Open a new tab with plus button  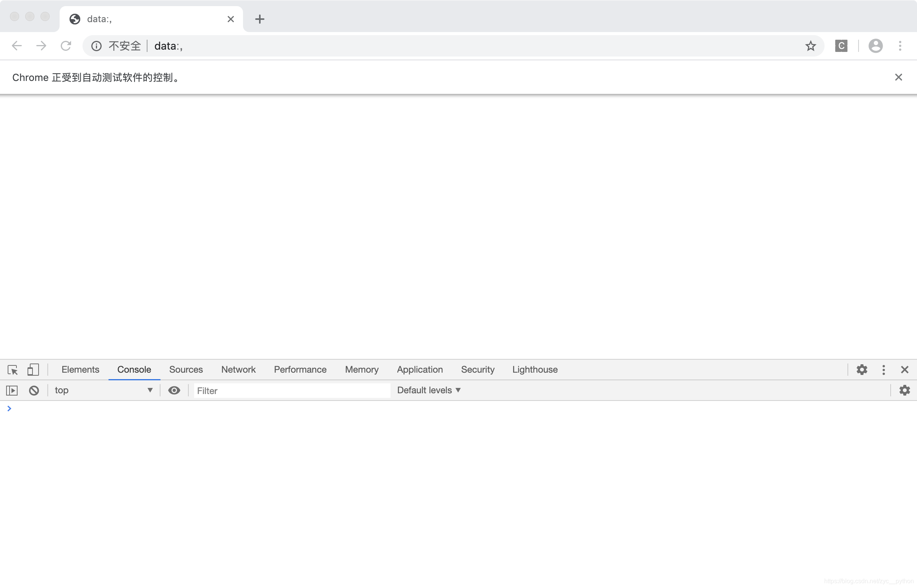[x=260, y=19]
